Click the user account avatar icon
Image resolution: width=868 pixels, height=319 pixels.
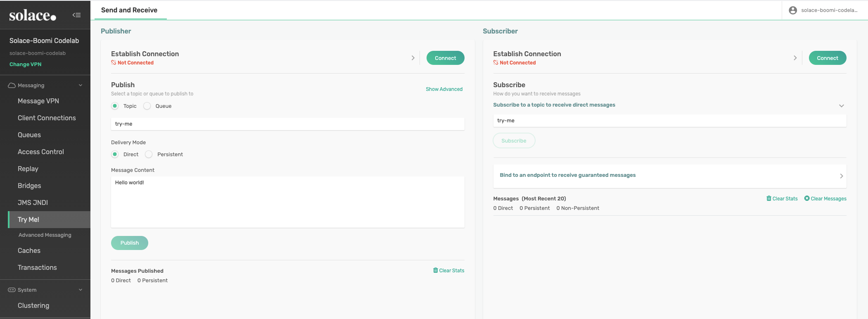pyautogui.click(x=792, y=10)
